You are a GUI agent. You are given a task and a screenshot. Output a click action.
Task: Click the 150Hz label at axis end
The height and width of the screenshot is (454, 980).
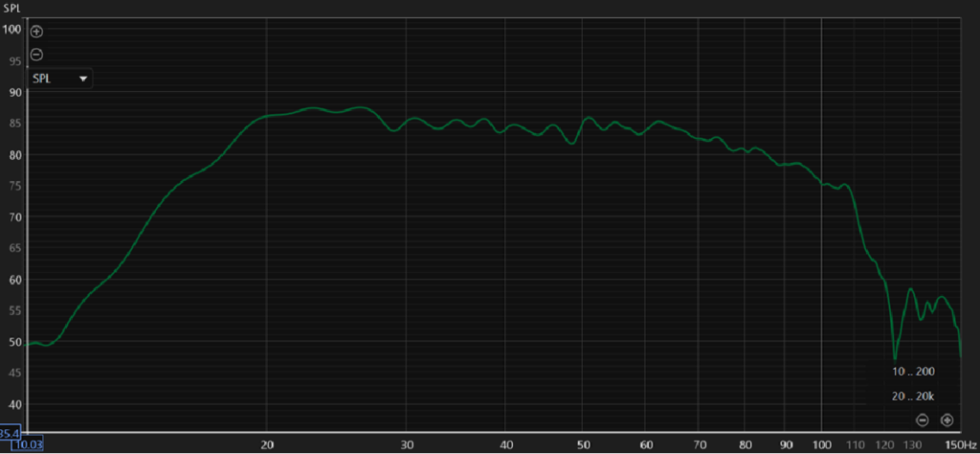tap(959, 444)
